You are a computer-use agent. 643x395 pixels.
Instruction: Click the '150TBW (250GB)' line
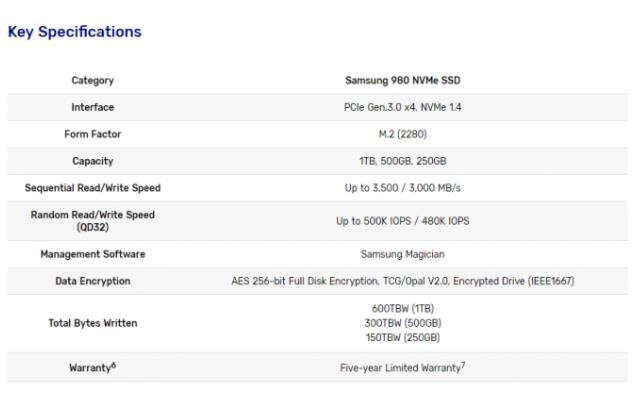402,338
